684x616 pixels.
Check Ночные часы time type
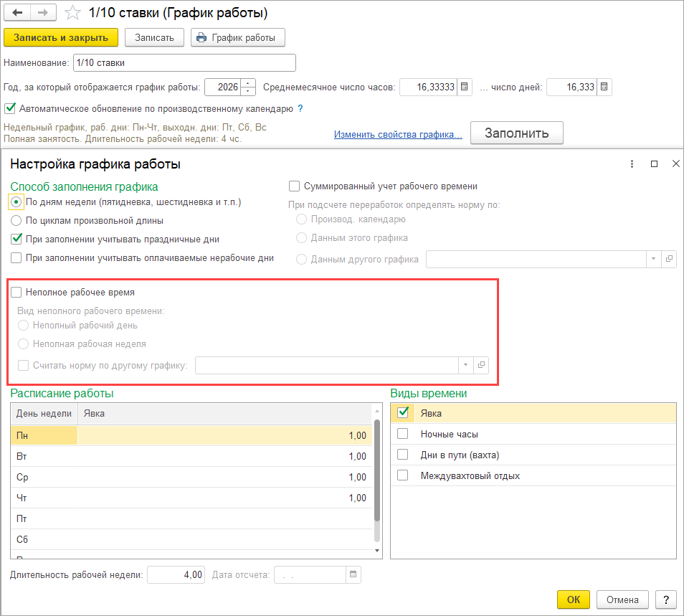(x=403, y=434)
